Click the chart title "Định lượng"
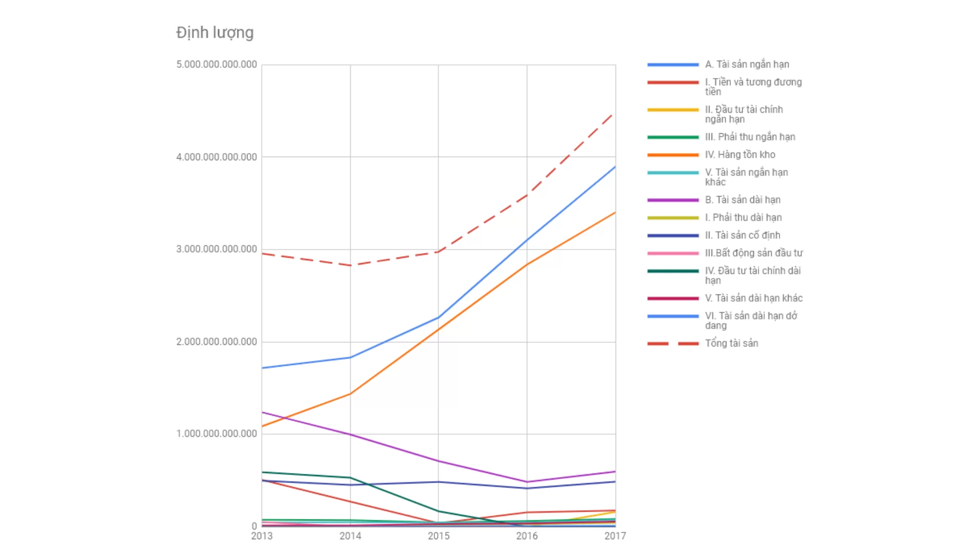This screenshot has width=980, height=551. point(215,33)
